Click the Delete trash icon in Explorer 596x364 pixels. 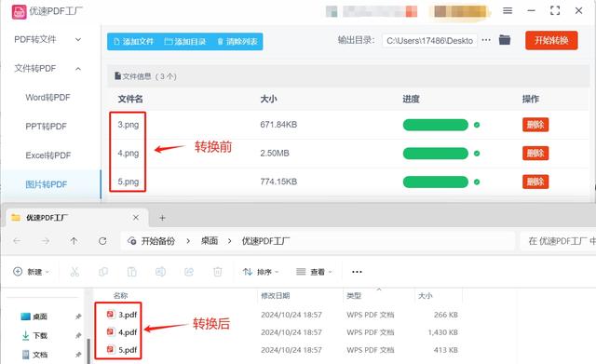coord(217,272)
